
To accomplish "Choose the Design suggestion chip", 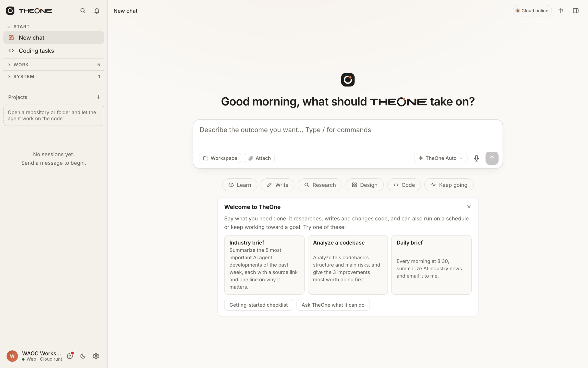I will tap(364, 185).
